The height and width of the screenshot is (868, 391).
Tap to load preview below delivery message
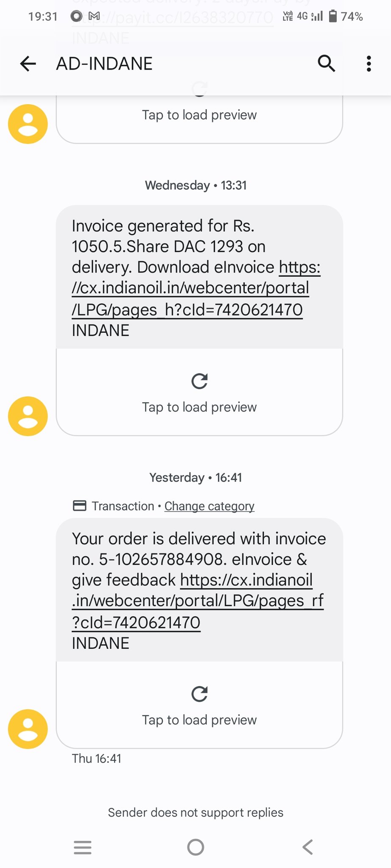(199, 720)
